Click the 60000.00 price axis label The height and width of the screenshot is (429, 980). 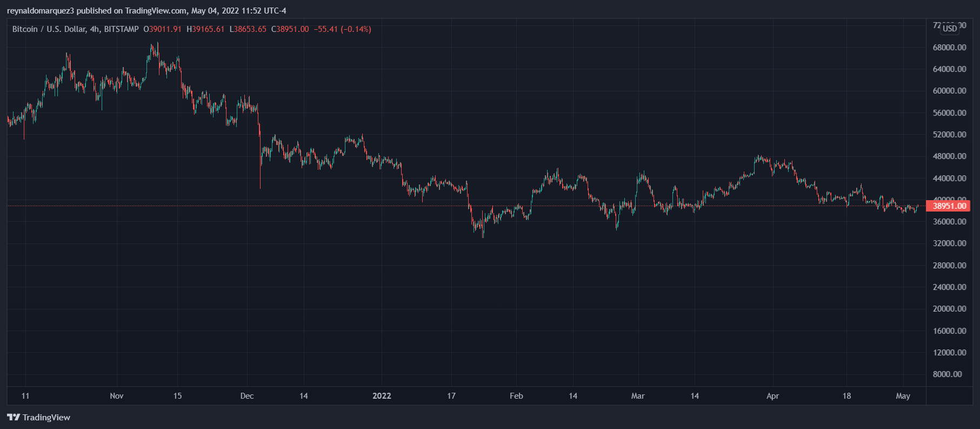(x=949, y=91)
